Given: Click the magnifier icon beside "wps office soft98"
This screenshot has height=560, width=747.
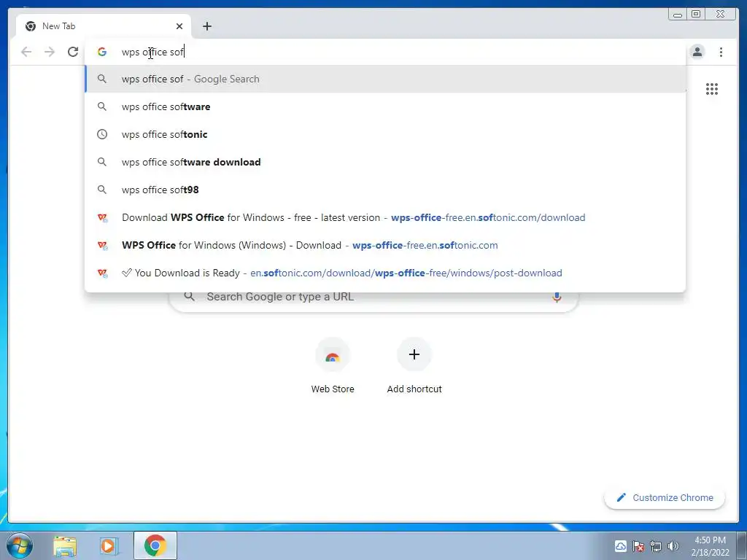Looking at the screenshot, I should (102, 190).
